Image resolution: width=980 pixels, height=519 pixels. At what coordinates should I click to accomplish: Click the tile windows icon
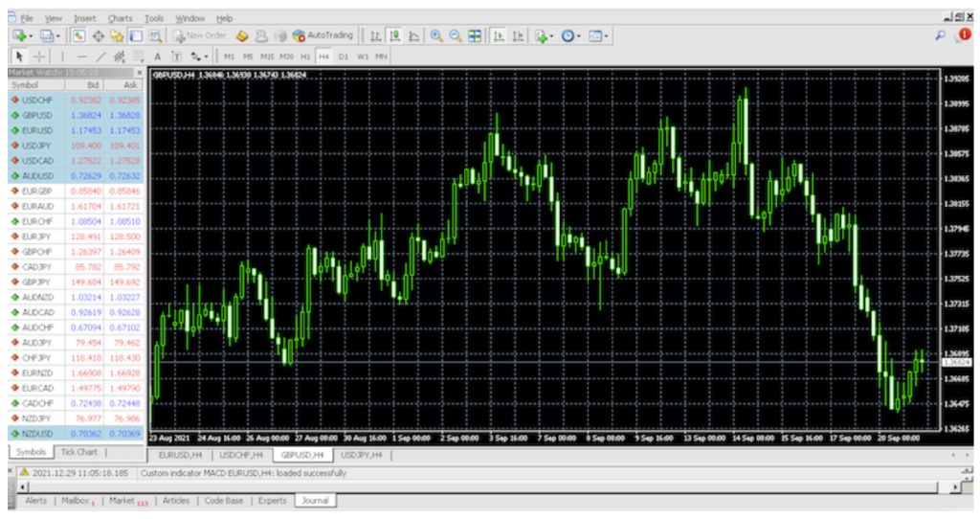[475, 35]
